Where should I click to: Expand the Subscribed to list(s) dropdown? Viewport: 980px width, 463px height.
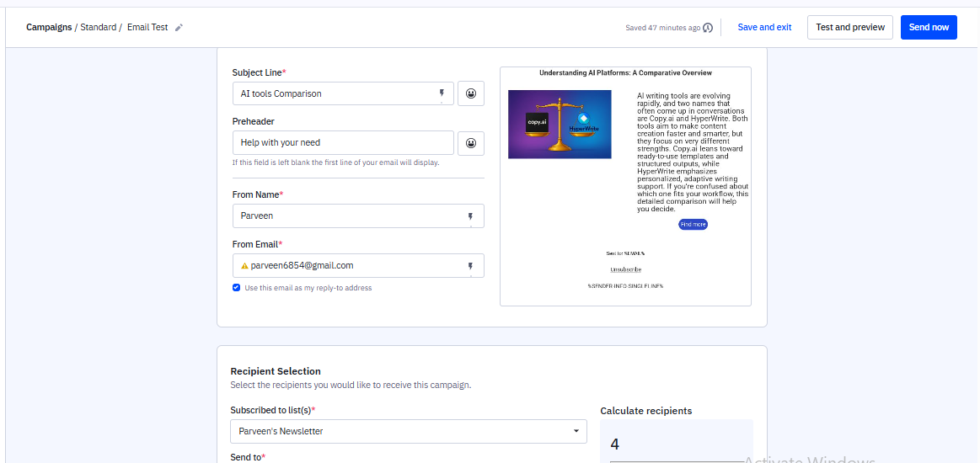click(576, 431)
